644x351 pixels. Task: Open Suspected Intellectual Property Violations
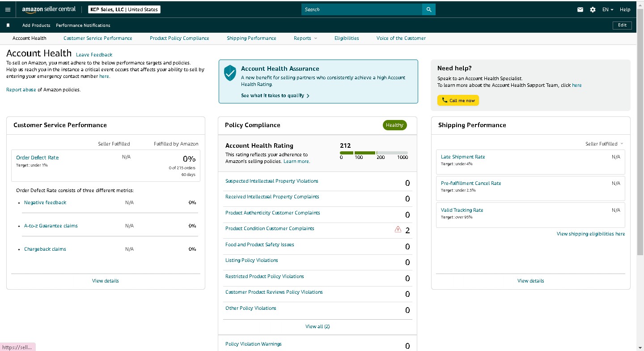click(x=272, y=181)
